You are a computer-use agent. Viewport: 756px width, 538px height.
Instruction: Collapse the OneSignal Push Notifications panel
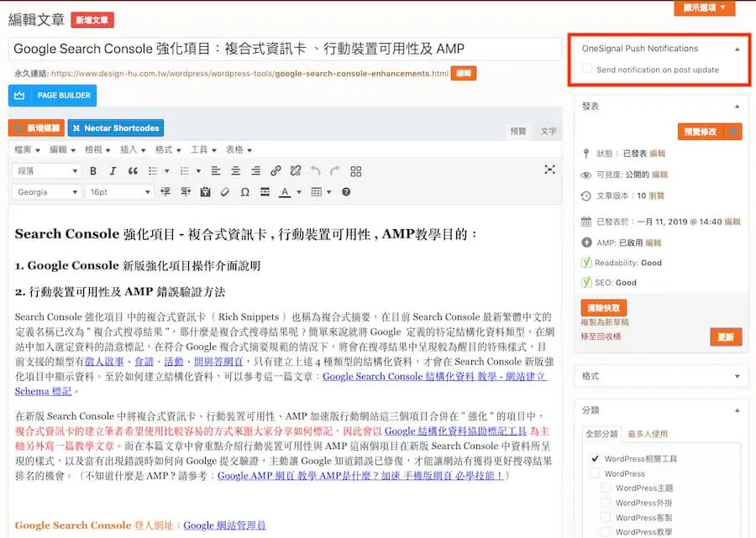click(738, 50)
